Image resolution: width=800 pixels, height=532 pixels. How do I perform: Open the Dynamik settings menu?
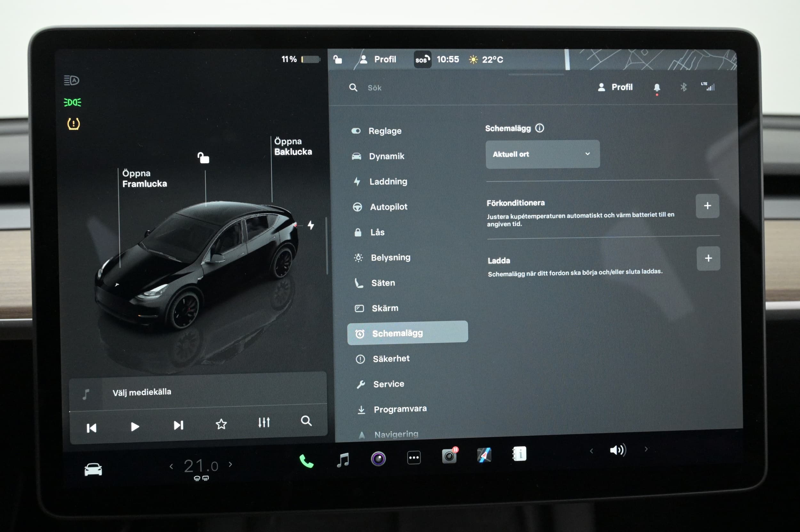(x=378, y=156)
